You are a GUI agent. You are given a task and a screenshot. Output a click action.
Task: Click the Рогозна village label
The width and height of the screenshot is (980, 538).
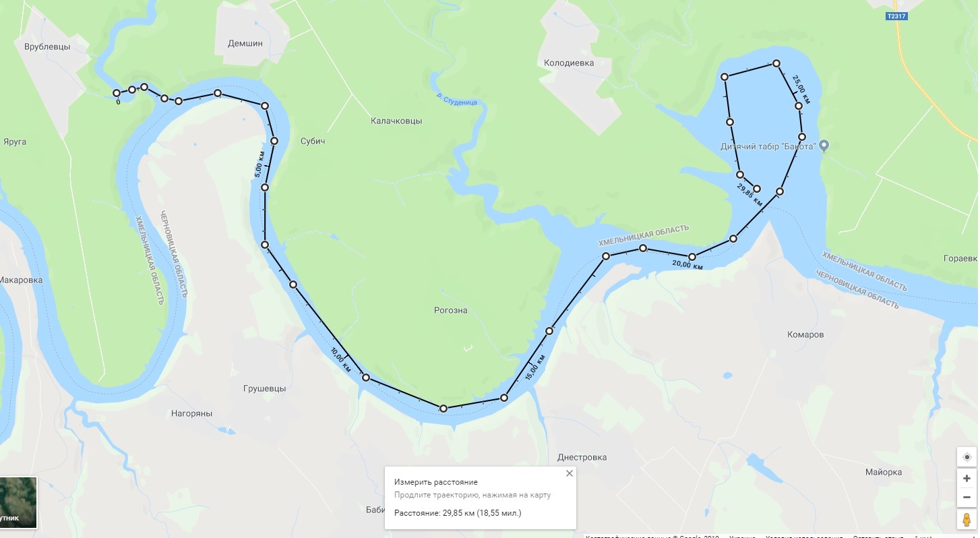tap(451, 311)
